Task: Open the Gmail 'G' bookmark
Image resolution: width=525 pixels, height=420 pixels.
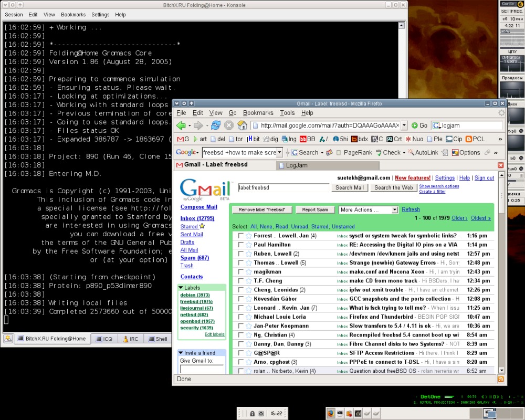Action: tap(183, 139)
